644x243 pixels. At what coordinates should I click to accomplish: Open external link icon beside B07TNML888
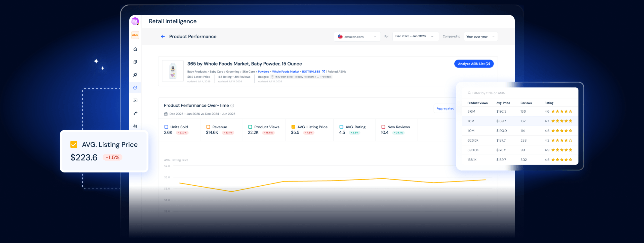323,72
